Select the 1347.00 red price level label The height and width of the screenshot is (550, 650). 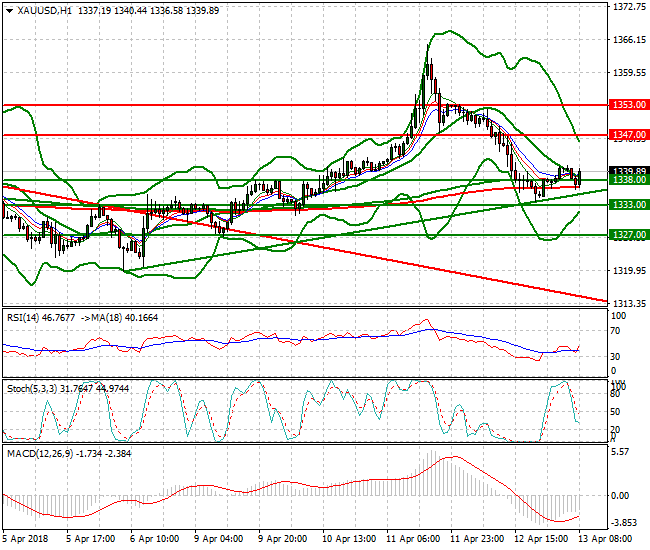point(629,134)
